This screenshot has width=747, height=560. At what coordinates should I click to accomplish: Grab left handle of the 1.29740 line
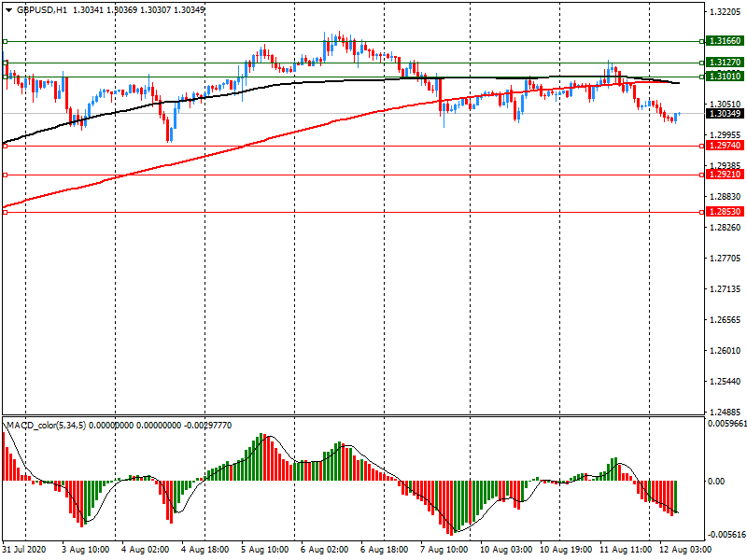tap(5, 147)
